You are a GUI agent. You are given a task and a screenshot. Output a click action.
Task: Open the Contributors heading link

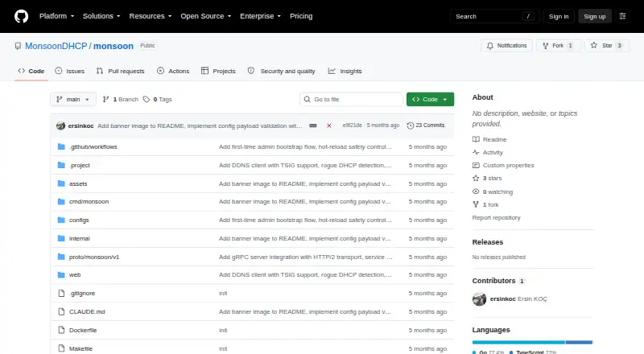(x=498, y=281)
